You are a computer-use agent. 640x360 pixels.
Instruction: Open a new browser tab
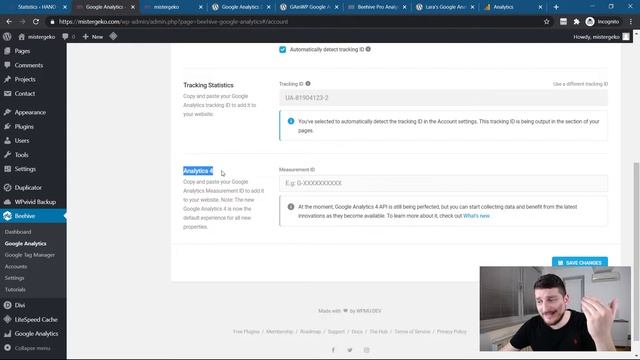[x=556, y=7]
